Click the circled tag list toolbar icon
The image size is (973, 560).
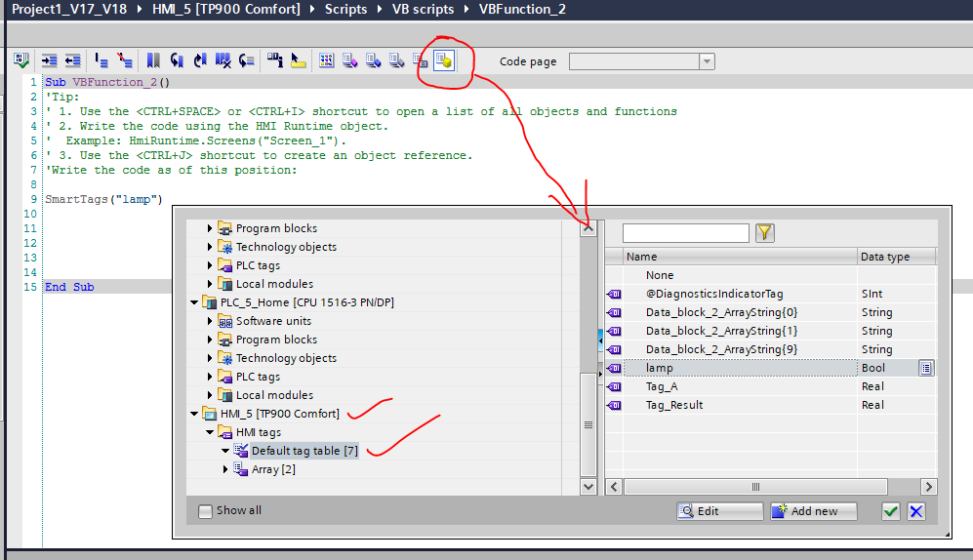(444, 60)
